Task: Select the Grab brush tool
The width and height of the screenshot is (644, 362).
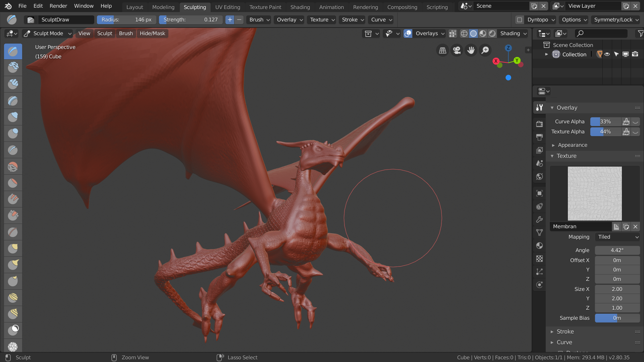Action: [13, 248]
